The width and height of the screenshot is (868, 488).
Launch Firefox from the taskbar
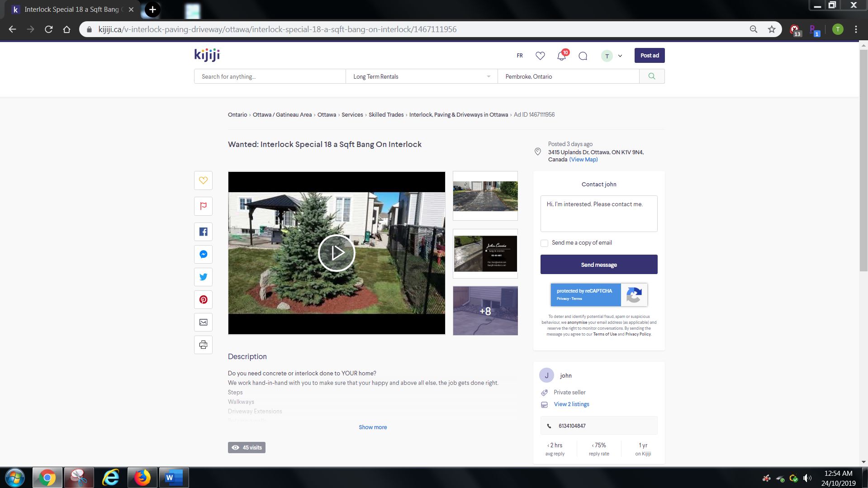[142, 478]
